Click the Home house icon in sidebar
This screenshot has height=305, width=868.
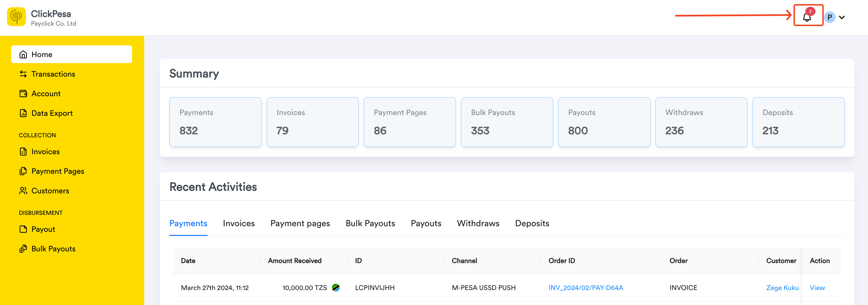point(23,55)
